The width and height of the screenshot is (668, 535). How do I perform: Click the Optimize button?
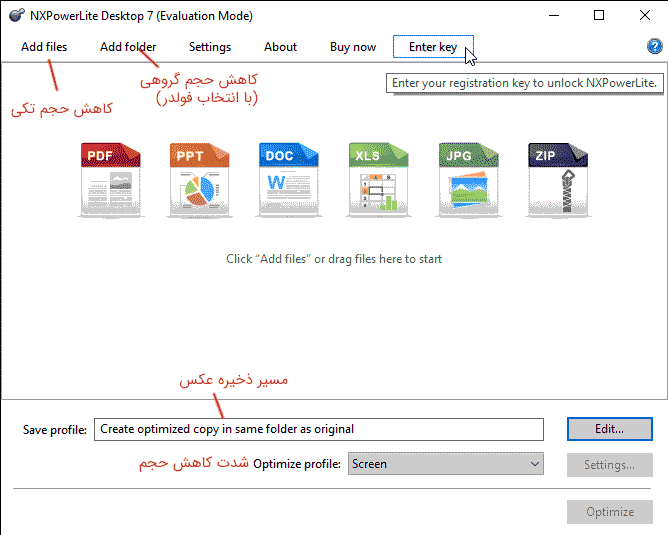coord(610,512)
